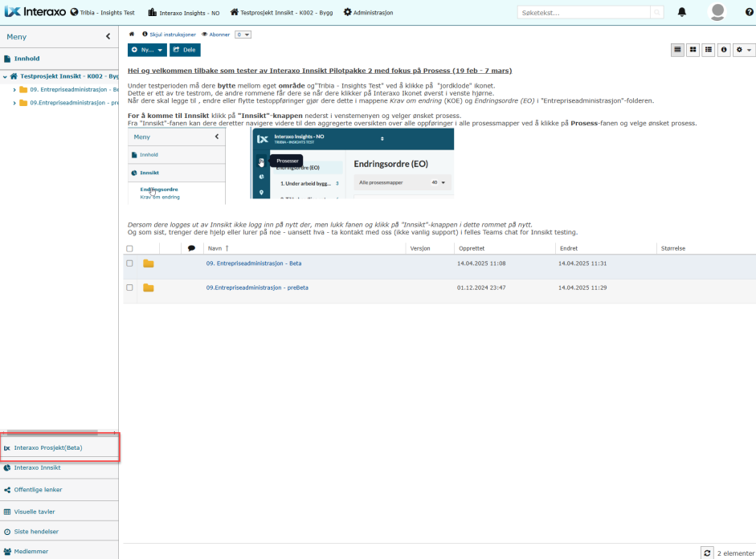The height and width of the screenshot is (559, 756).
Task: Open Visuelle tavler in the sidebar
Action: [x=59, y=512]
